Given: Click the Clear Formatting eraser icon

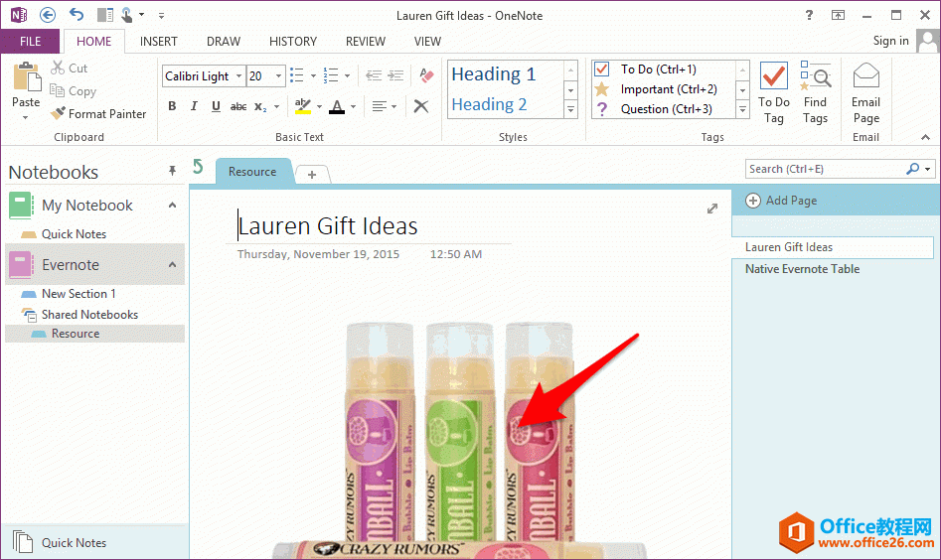Looking at the screenshot, I should click(426, 74).
